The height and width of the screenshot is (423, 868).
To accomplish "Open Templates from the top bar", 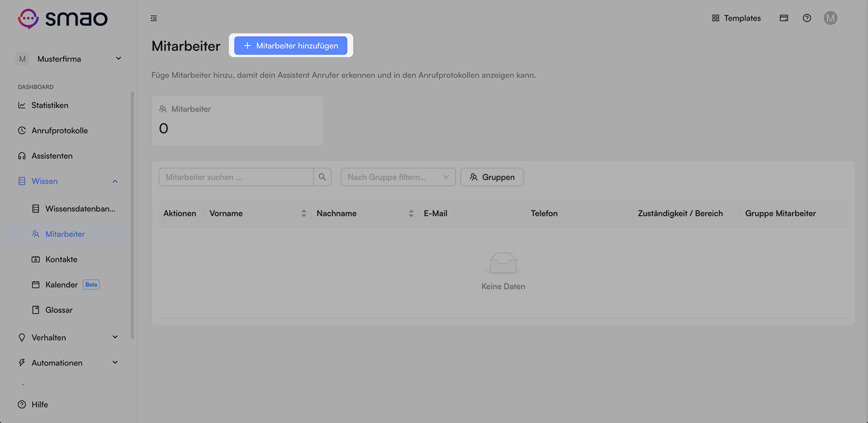I will coord(736,18).
